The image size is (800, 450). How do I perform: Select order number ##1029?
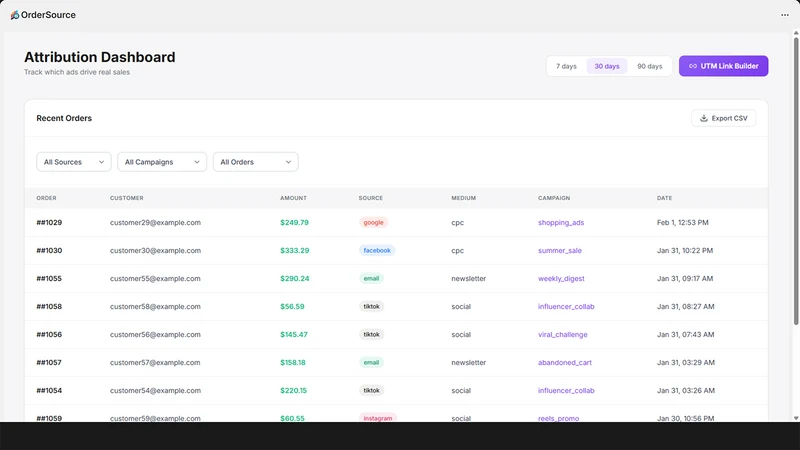pyautogui.click(x=49, y=222)
